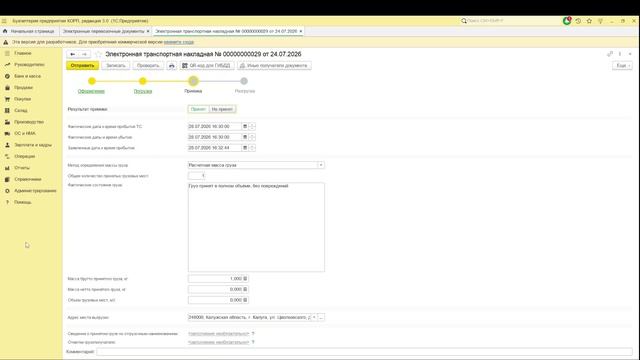Click the cargo condition multiline text field
Image resolution: width=640 pixels, height=360 pixels.
click(x=256, y=227)
